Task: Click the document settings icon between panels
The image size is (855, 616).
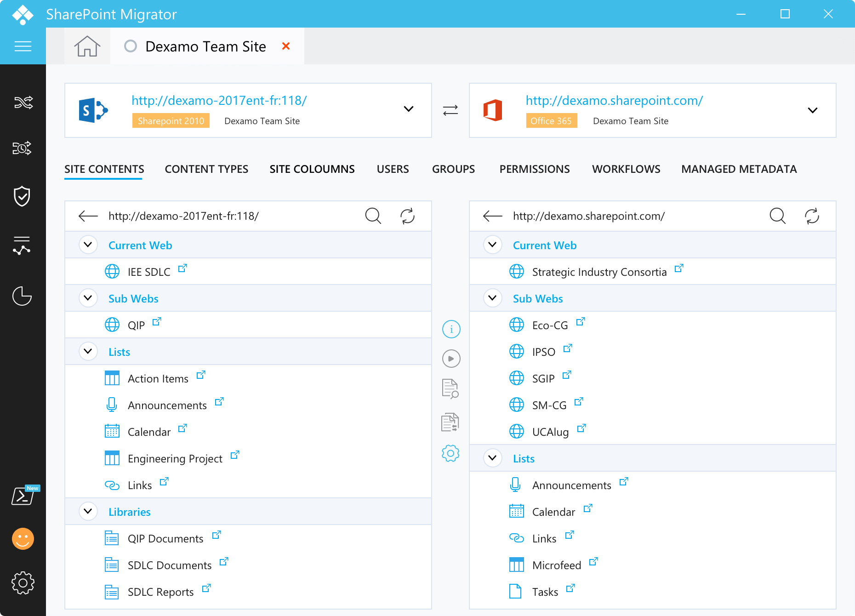Action: point(450,422)
